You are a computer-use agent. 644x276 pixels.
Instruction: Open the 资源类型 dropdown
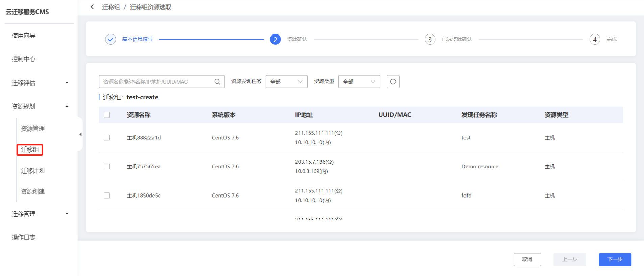coord(359,82)
